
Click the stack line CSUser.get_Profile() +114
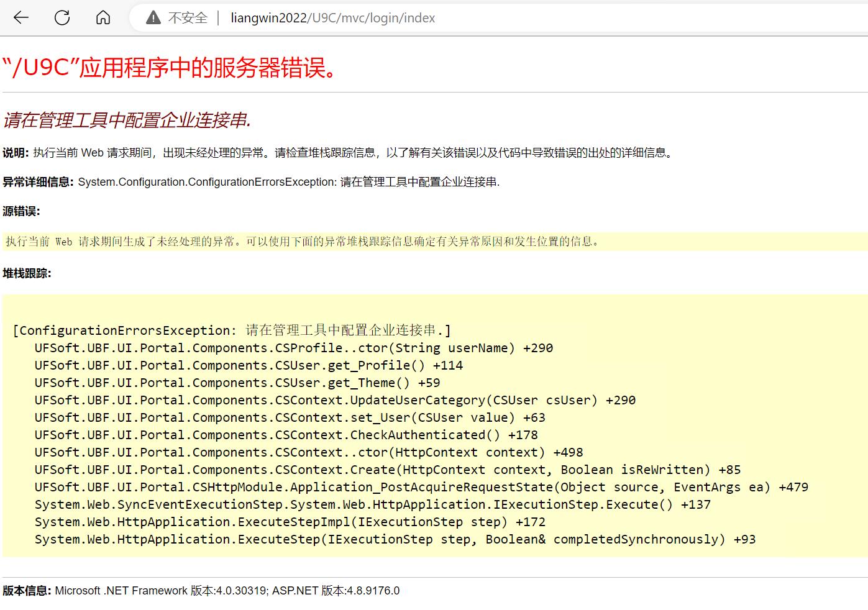pyautogui.click(x=249, y=365)
